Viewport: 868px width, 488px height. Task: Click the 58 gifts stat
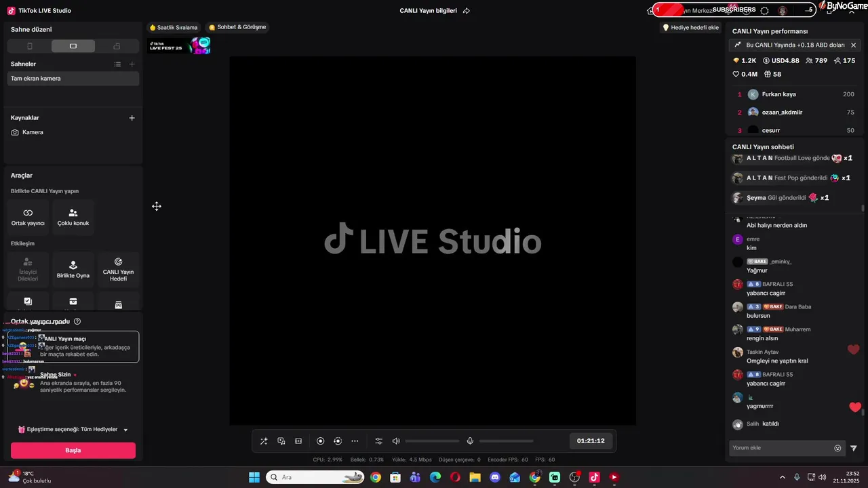pos(772,75)
